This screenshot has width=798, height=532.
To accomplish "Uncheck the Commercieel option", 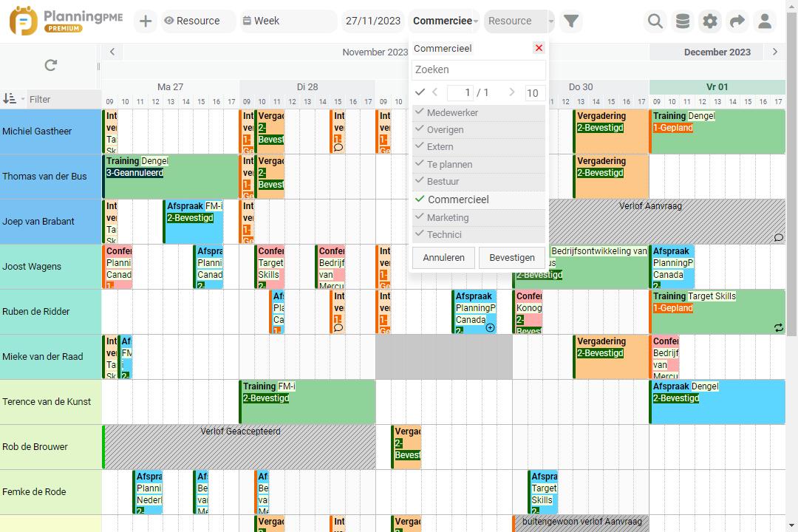I will point(478,199).
